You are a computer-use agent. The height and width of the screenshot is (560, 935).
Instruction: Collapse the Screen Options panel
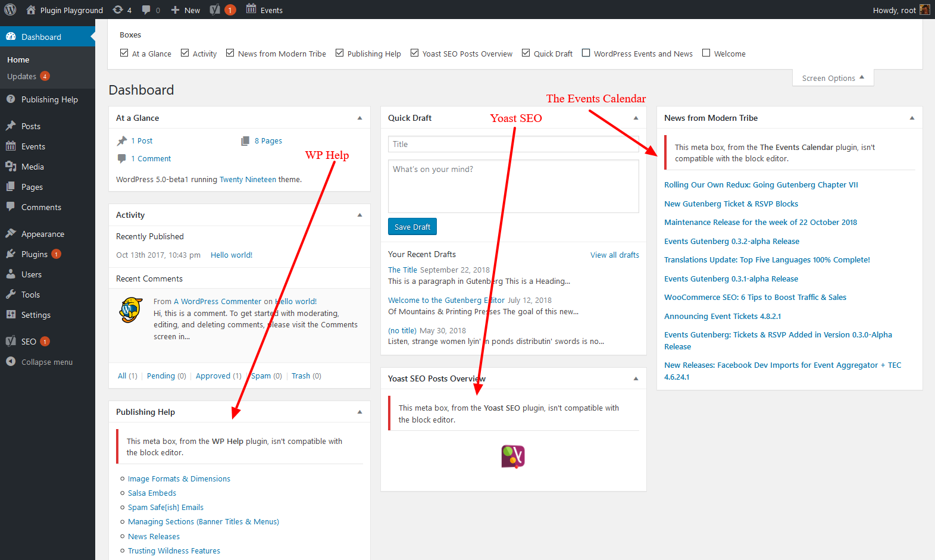click(x=833, y=78)
